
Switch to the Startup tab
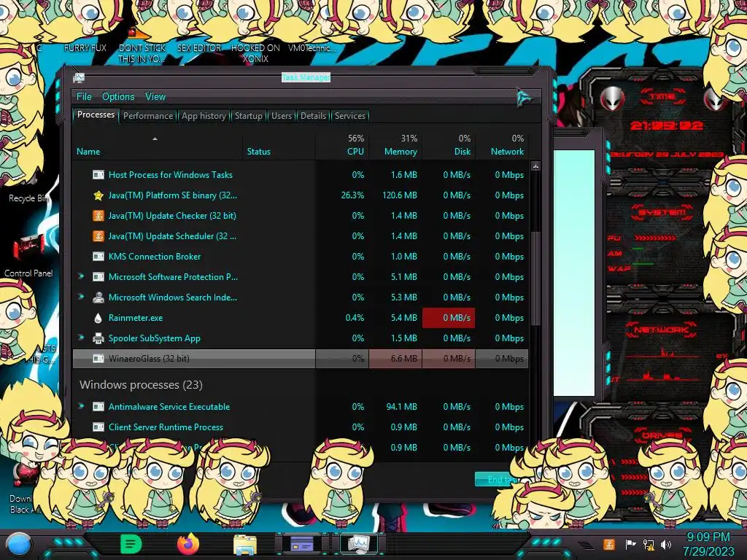248,116
